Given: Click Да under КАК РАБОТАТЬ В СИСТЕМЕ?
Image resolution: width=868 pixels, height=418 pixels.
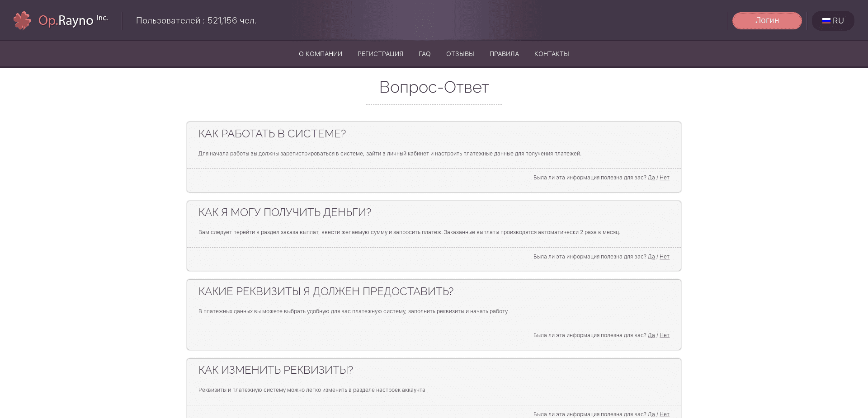Looking at the screenshot, I should pos(651,178).
